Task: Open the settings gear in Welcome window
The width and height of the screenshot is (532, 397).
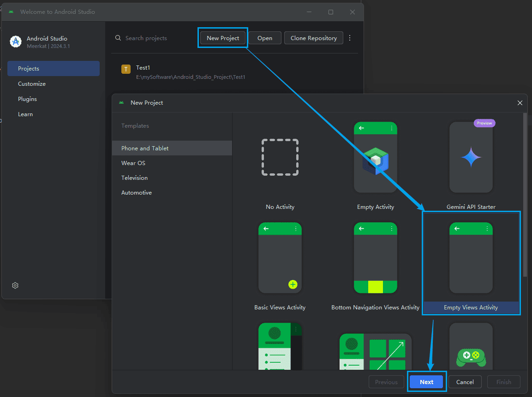Action: tap(15, 285)
